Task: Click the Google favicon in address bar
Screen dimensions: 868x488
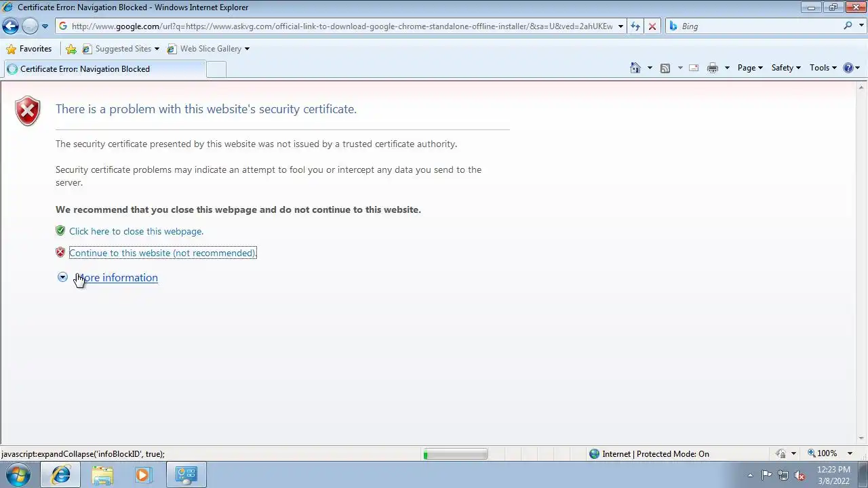Action: click(63, 26)
